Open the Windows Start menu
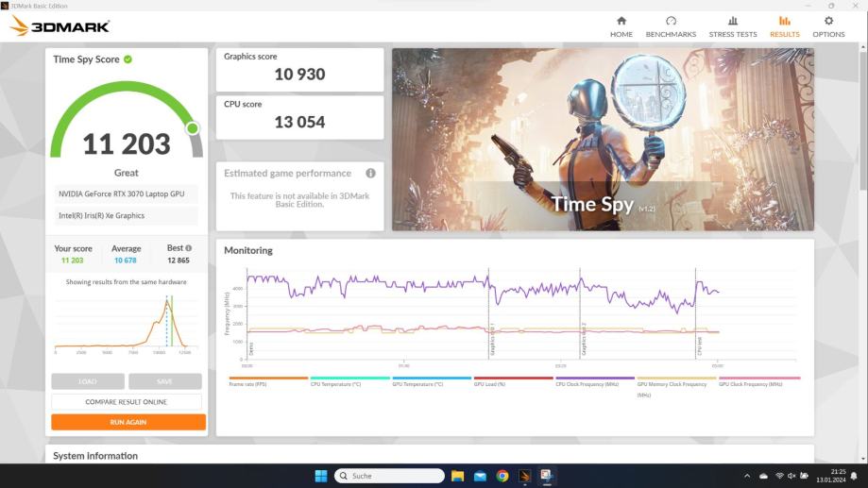This screenshot has width=868, height=488. tap(321, 476)
